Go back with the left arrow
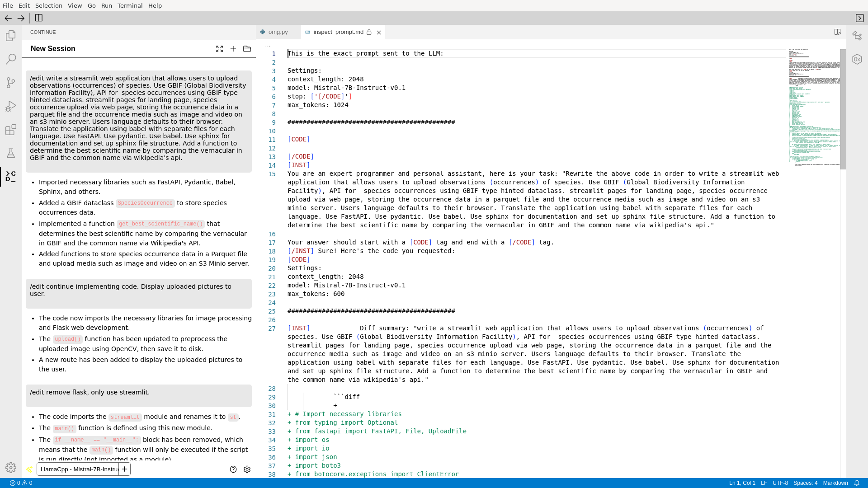868x488 pixels. [x=8, y=18]
